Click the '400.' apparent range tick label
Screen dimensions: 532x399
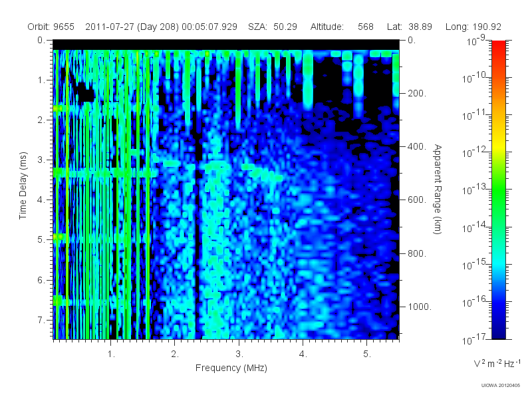pyautogui.click(x=417, y=146)
